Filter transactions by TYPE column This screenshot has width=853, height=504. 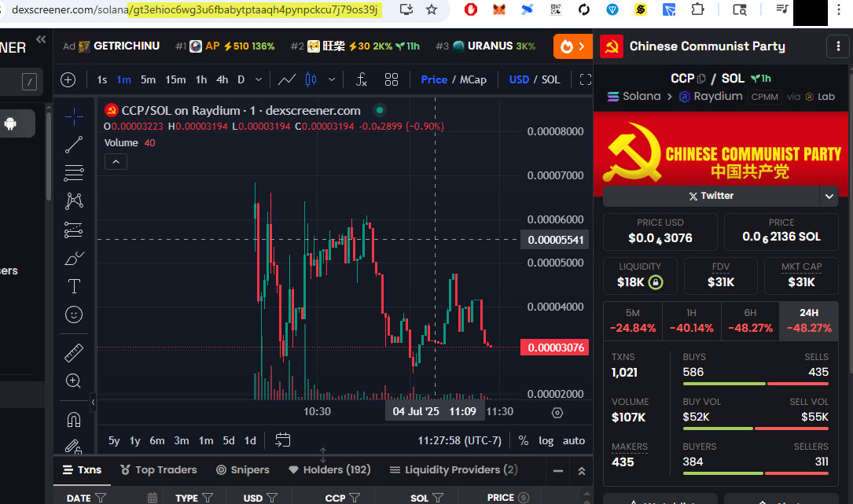click(208, 498)
